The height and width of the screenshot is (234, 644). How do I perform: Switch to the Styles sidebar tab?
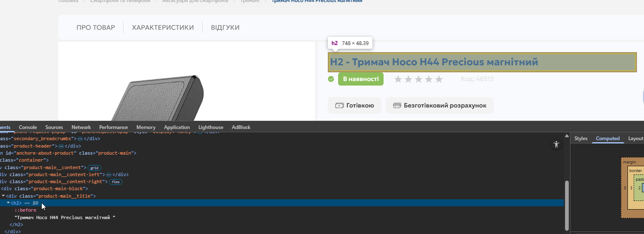click(x=581, y=138)
